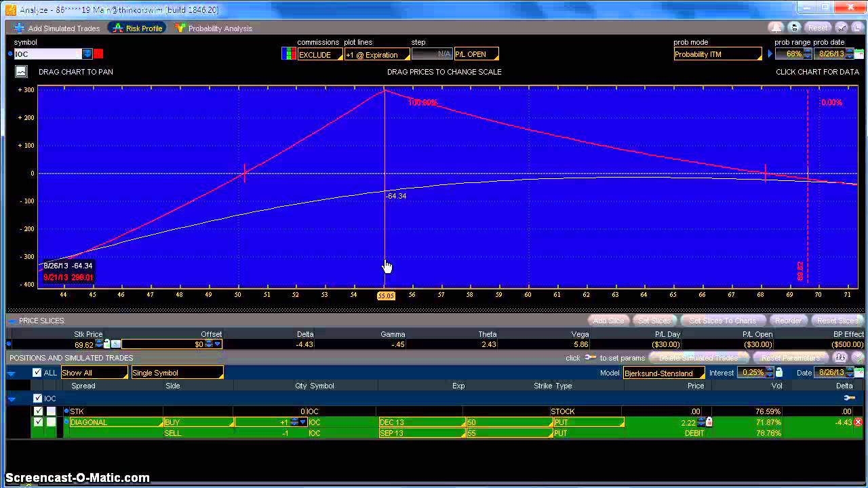This screenshot has height=488, width=868.
Task: Click the Reset button in header
Action: 818,28
